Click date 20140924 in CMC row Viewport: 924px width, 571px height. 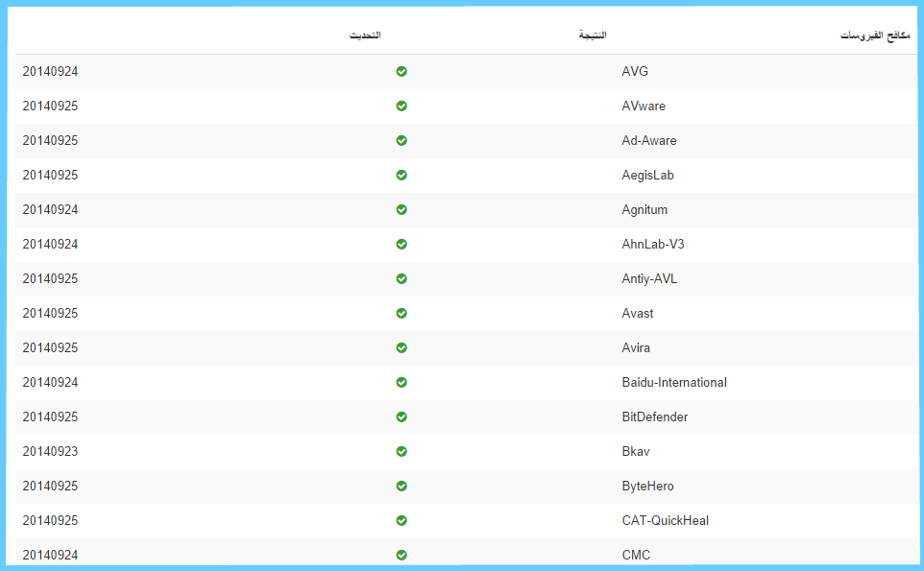point(50,555)
